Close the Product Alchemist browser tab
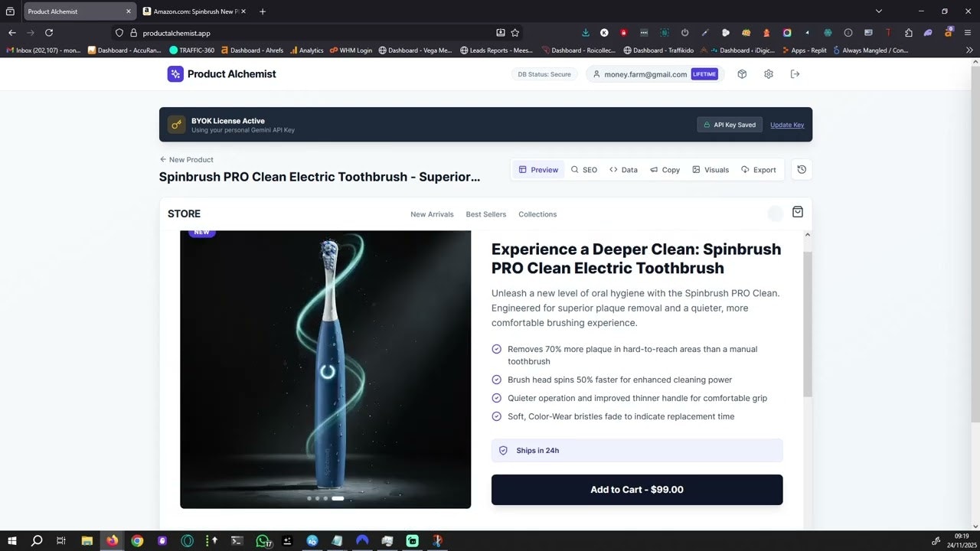 point(129,11)
